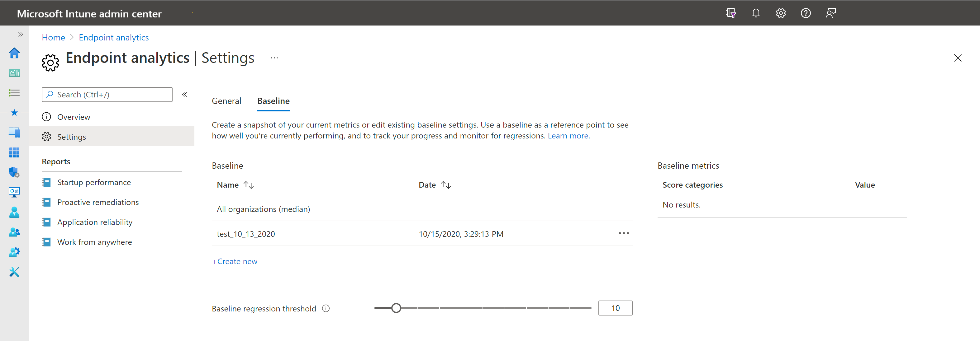Click the regression threshold slider handle
980x341 pixels.
(396, 308)
